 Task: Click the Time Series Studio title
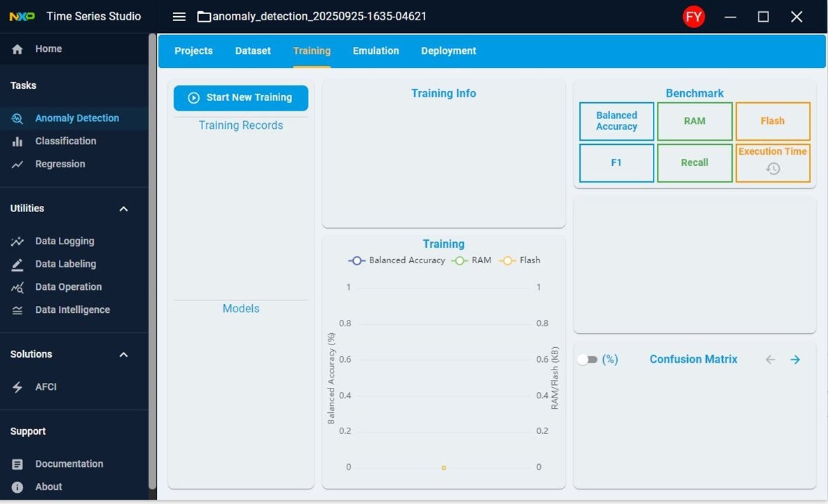(x=93, y=16)
